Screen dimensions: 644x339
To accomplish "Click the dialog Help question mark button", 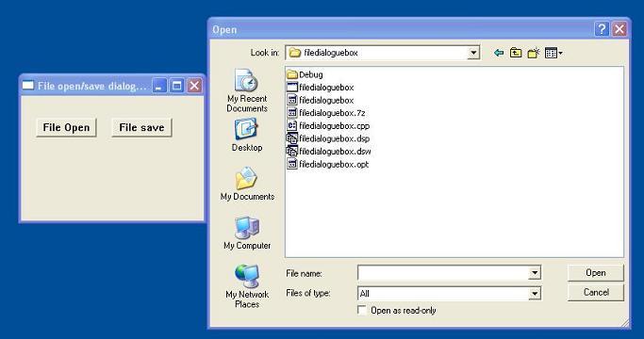I will pyautogui.click(x=602, y=29).
